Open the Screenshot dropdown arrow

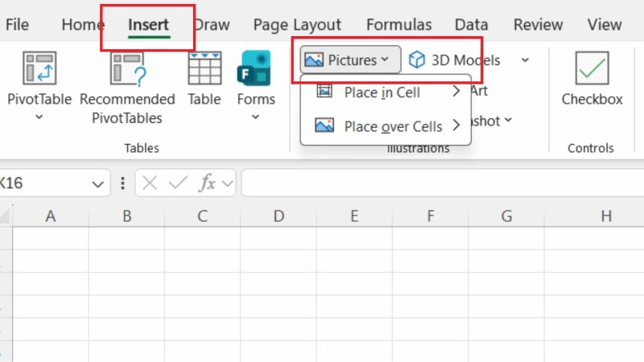coord(508,120)
